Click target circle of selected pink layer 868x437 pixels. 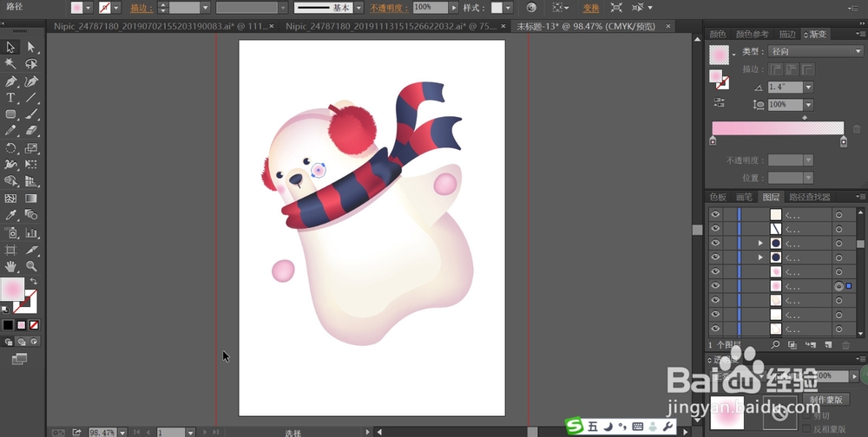[838, 286]
